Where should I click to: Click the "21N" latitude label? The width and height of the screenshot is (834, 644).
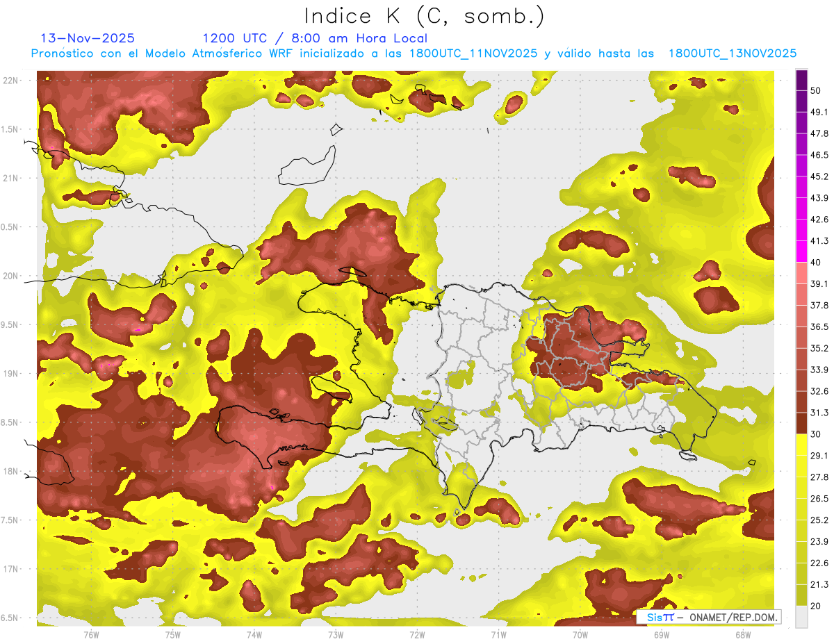pyautogui.click(x=11, y=178)
